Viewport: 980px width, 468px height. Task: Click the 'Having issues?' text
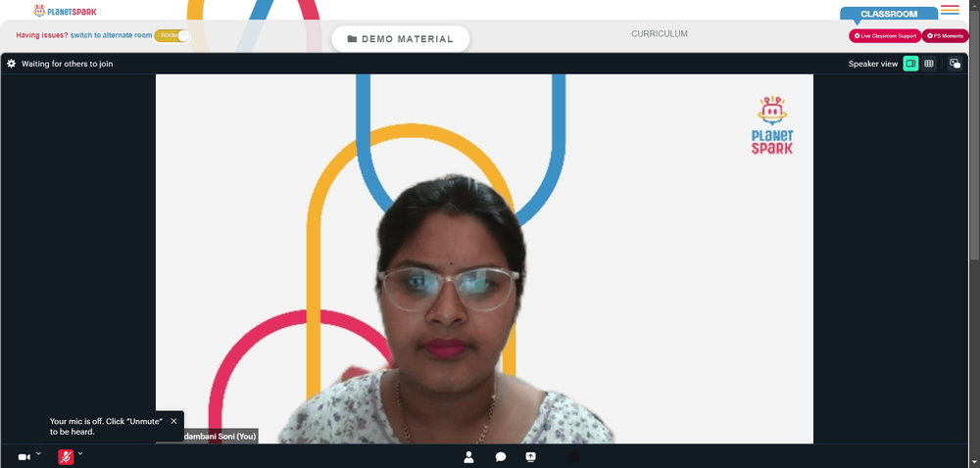(42, 35)
